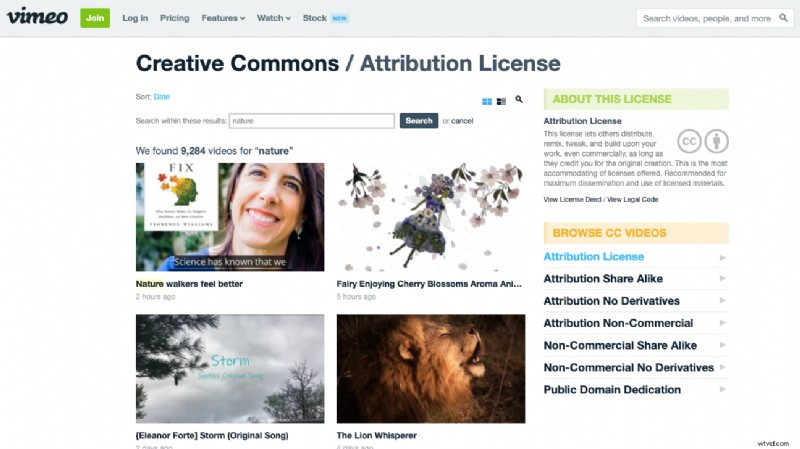Go to Stock in the navigation
Screen dimensions: 800x449
[314, 18]
